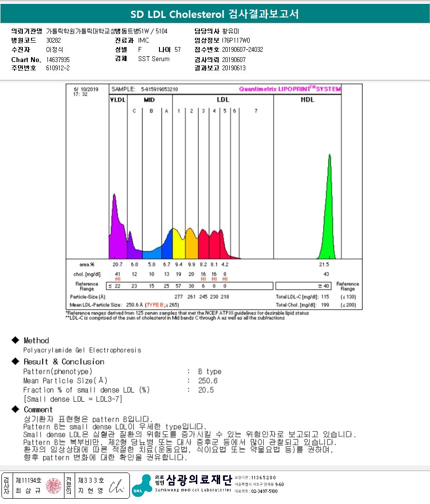Select particle size value 277
The width and height of the screenshot is (430, 504).
pos(178,297)
